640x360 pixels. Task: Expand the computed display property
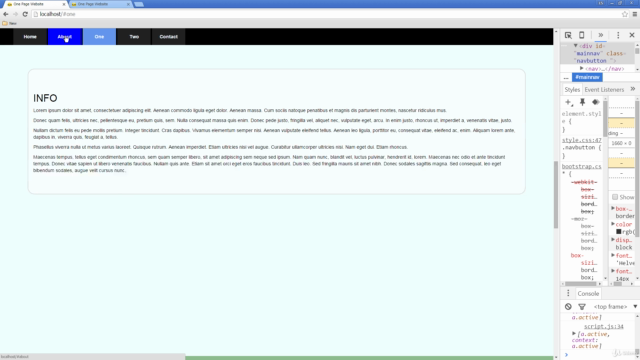tap(613, 240)
